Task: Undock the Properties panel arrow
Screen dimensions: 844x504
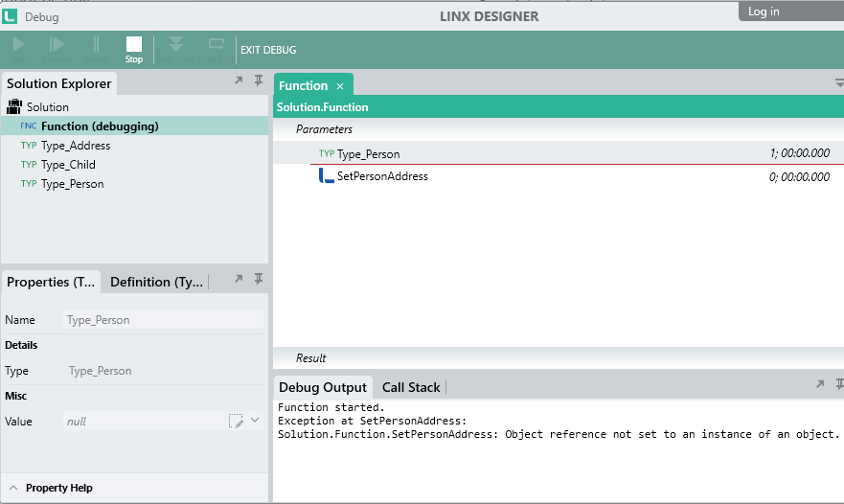Action: click(239, 279)
